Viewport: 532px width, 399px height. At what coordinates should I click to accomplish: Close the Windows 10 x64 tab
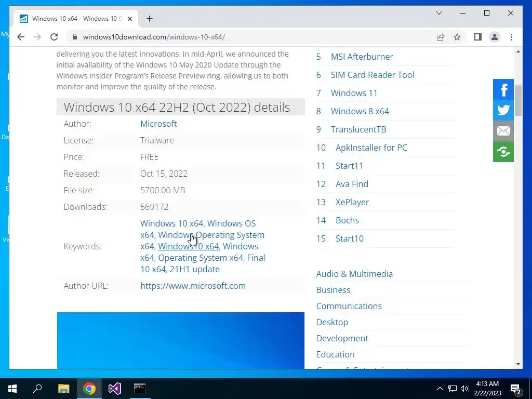click(x=129, y=19)
